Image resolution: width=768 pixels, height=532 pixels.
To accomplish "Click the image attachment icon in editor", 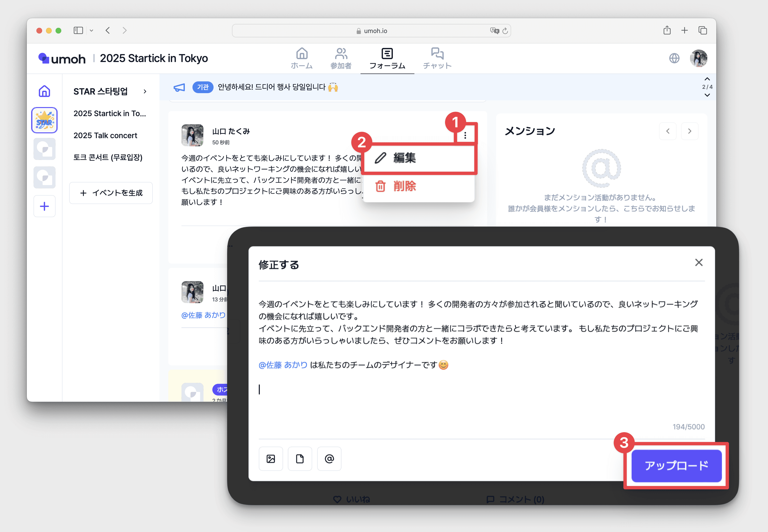I will (271, 459).
